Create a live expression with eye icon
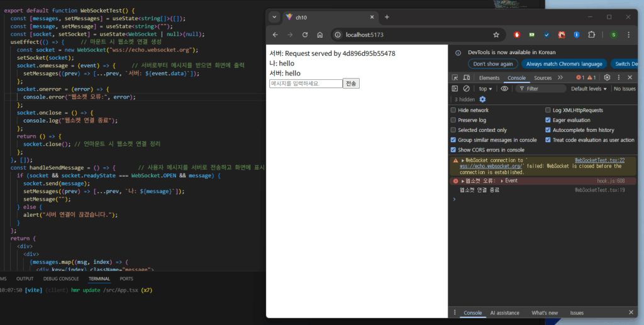The height and width of the screenshot is (325, 644). pos(504,89)
